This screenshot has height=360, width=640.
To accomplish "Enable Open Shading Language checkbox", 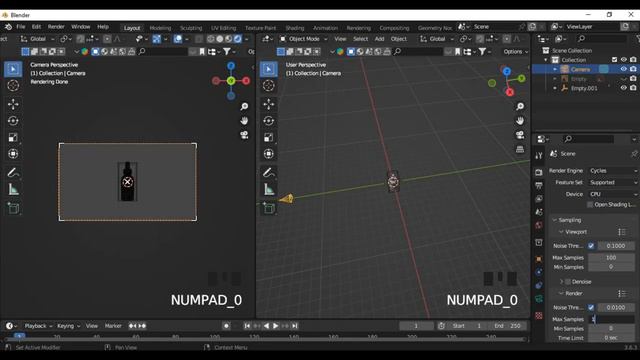I will (590, 204).
